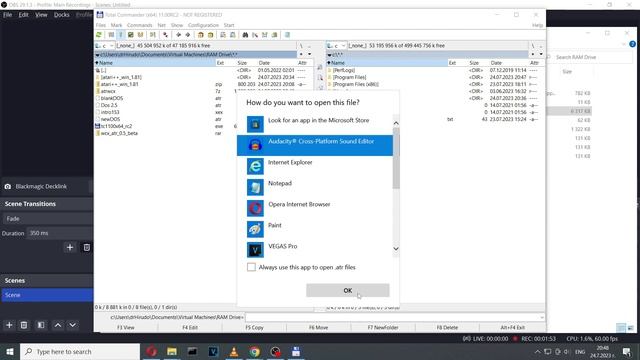Click the Audacity headphones icon
This screenshot has width=640, height=360.
pos(255,145)
